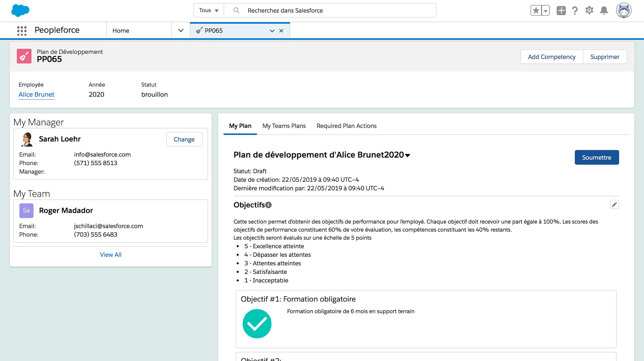This screenshot has width=644, height=361.
Task: Click the Supprimer button
Action: tap(605, 57)
